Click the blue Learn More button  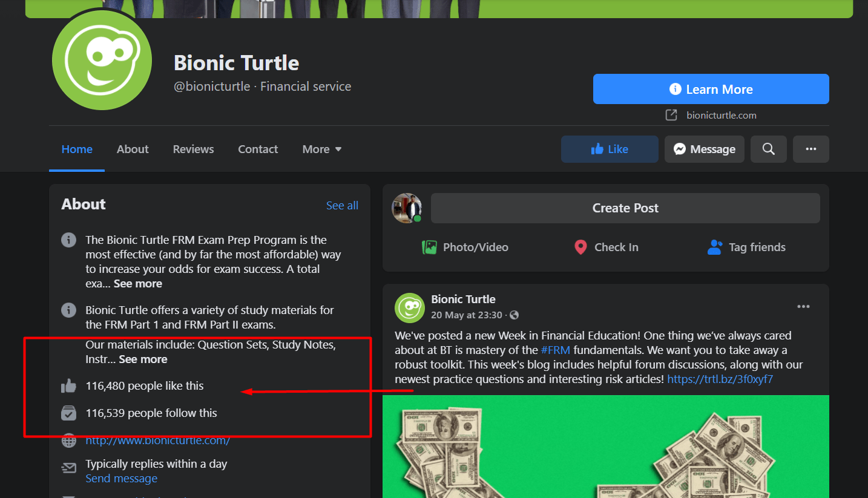(711, 89)
